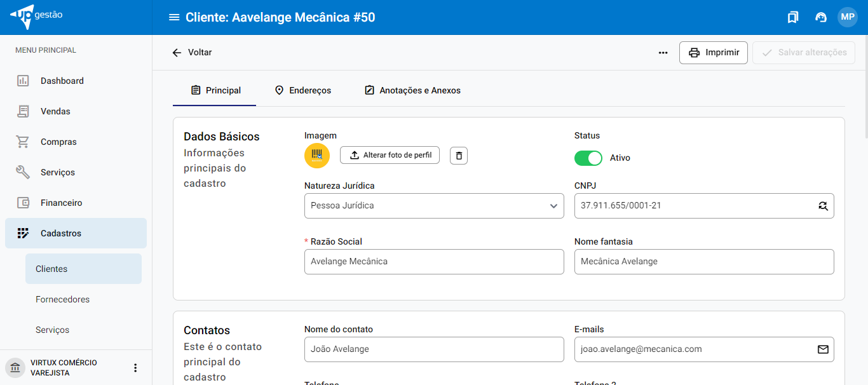Click the envelope icon in E-mails field
Image resolution: width=868 pixels, height=385 pixels.
point(823,349)
